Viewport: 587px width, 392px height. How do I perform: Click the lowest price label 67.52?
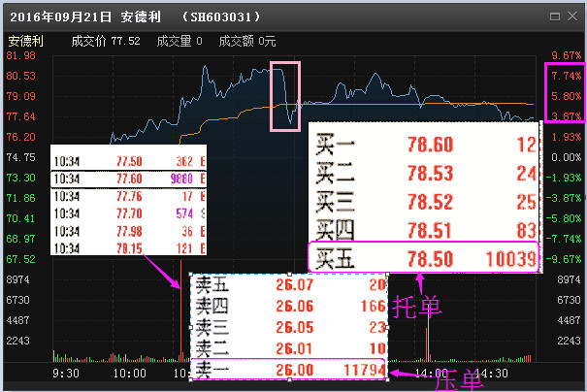[x=20, y=259]
